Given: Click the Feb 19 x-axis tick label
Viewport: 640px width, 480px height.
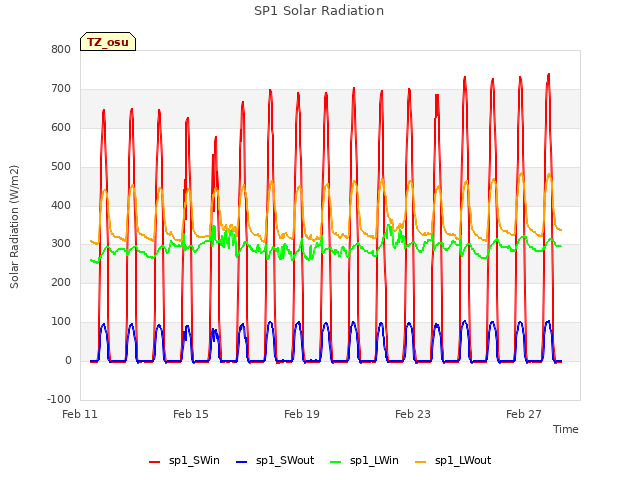Looking at the screenshot, I should pos(302,414).
